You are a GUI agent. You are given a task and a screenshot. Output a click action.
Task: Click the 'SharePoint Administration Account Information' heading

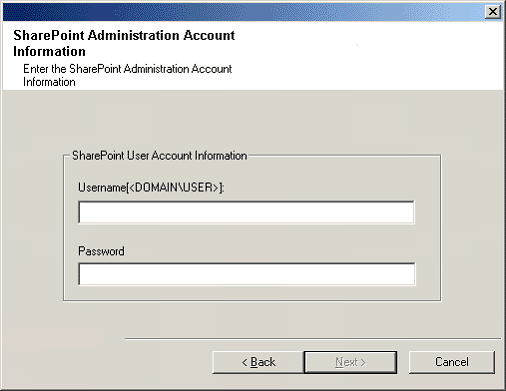(124, 43)
